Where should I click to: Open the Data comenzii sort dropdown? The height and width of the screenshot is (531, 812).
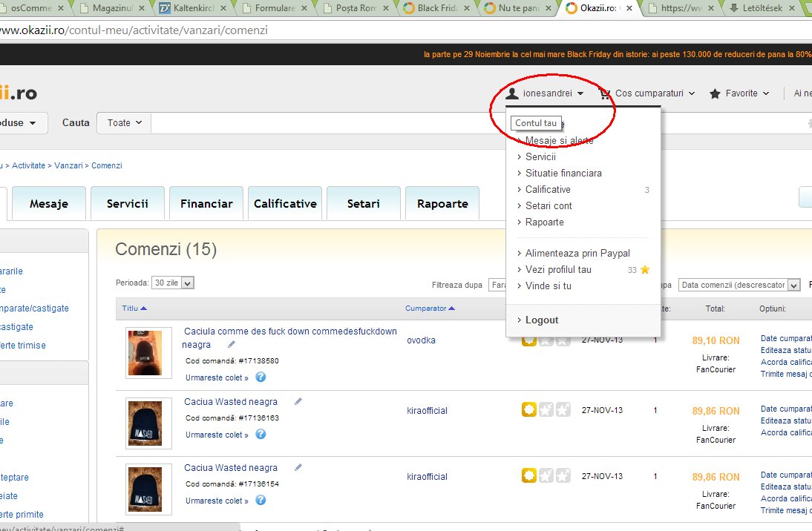739,285
